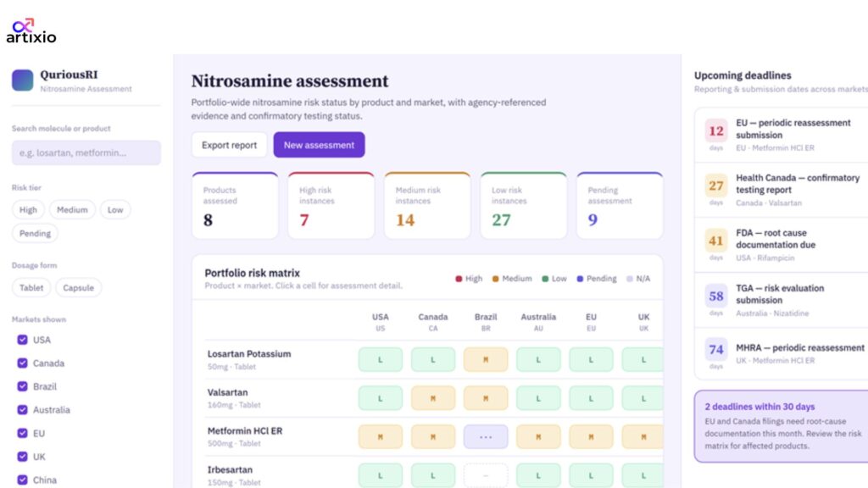The image size is (868, 488).
Task: Open Losartan Potassium Brazil medium cell
Action: [486, 359]
